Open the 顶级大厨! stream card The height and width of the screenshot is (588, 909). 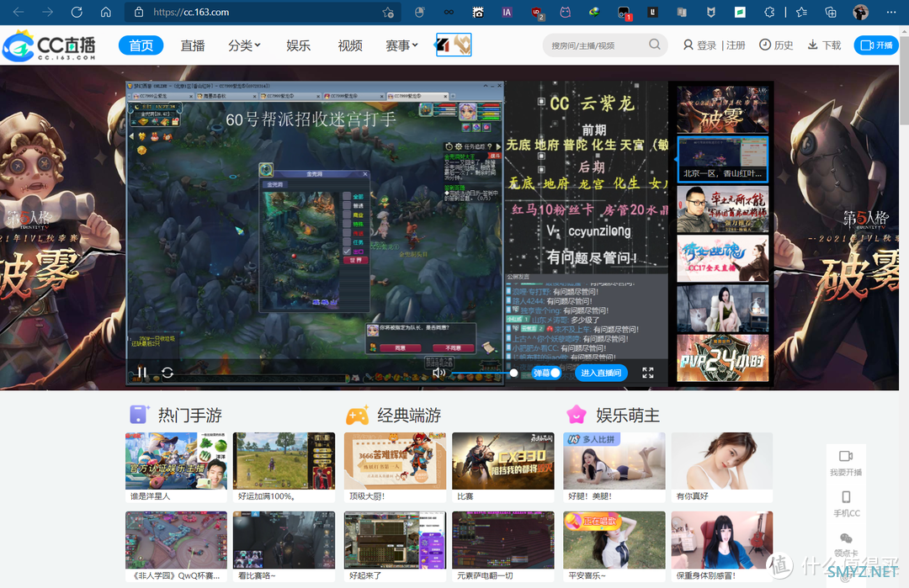click(395, 468)
